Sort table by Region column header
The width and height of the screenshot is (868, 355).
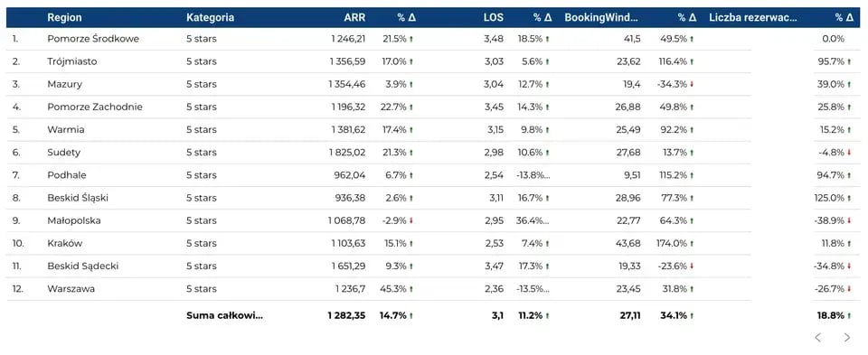pyautogui.click(x=64, y=17)
